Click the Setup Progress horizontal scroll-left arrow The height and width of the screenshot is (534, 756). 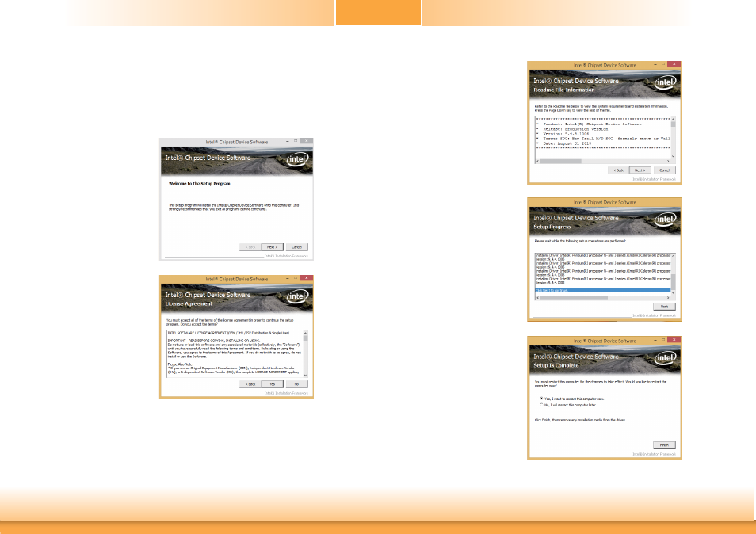538,298
